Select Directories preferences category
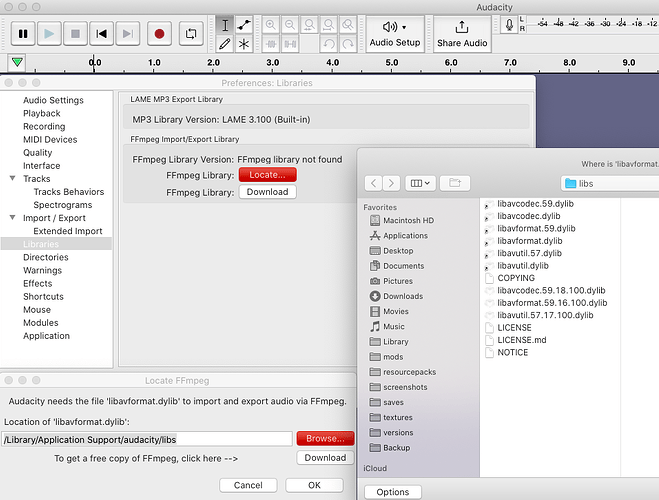The width and height of the screenshot is (659, 500). (45, 257)
